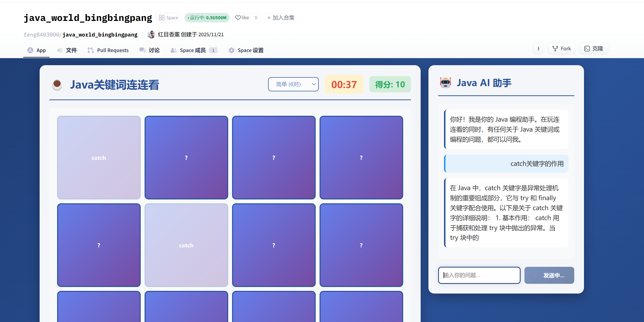The image size is (644, 322).
Task: Click the 加入合集 button
Action: 280,18
